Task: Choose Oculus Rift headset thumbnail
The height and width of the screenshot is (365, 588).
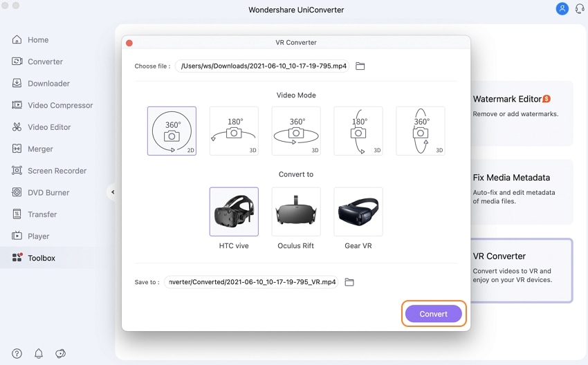Action: (296, 212)
